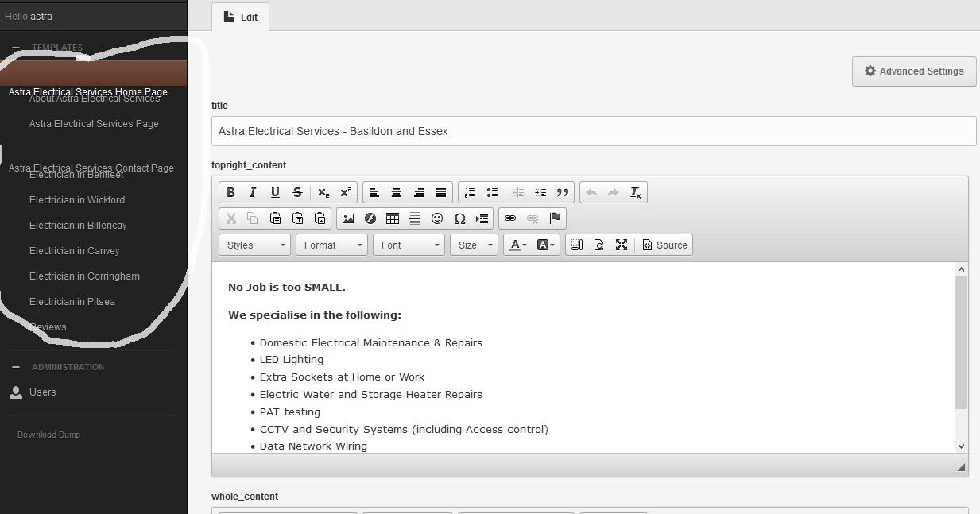This screenshot has width=980, height=514.
Task: Insert a page break
Action: 482,218
